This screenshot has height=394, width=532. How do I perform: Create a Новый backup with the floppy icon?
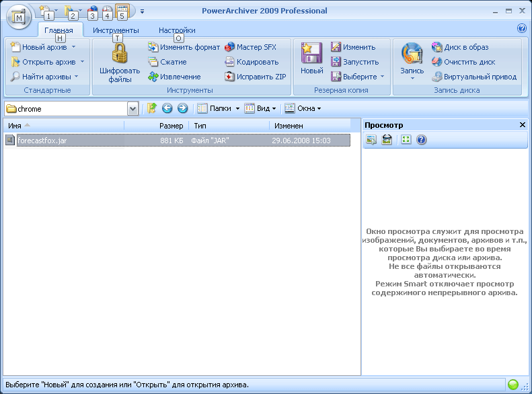click(311, 58)
